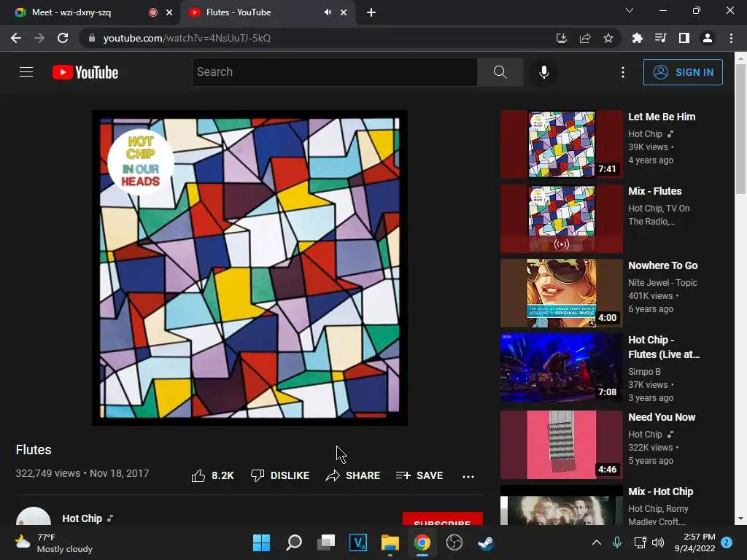This screenshot has height=560, width=747.
Task: Subscribe to the Hot Chip channel
Action: point(443,519)
